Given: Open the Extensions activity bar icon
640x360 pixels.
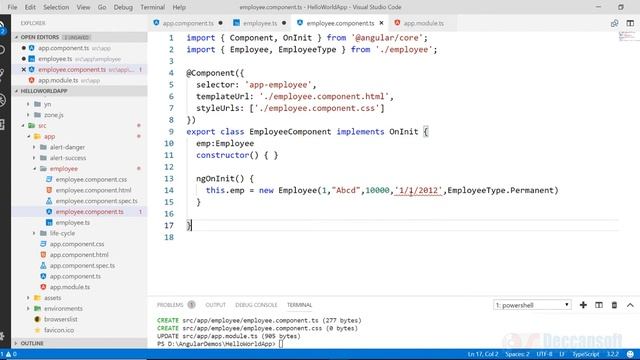Looking at the screenshot, I should tap(3, 124).
